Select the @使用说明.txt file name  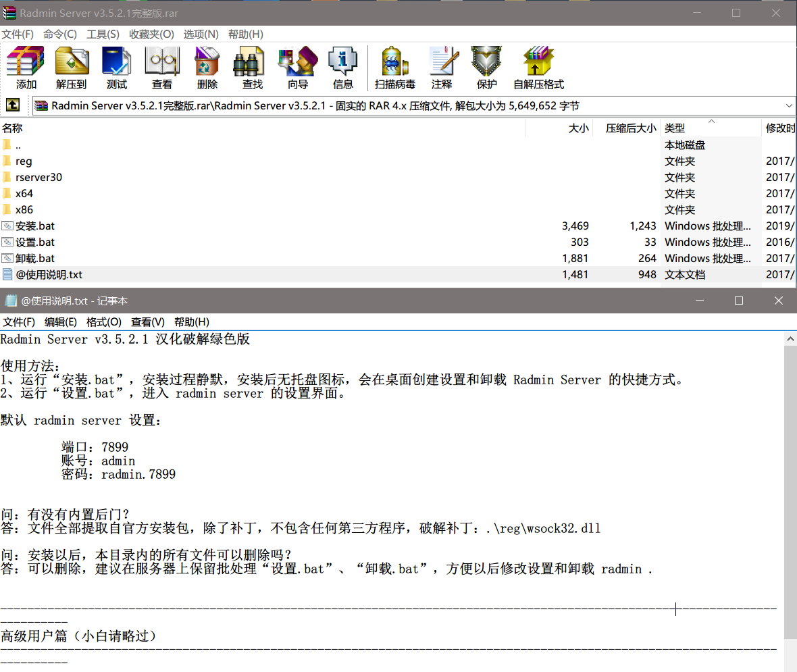[x=49, y=274]
